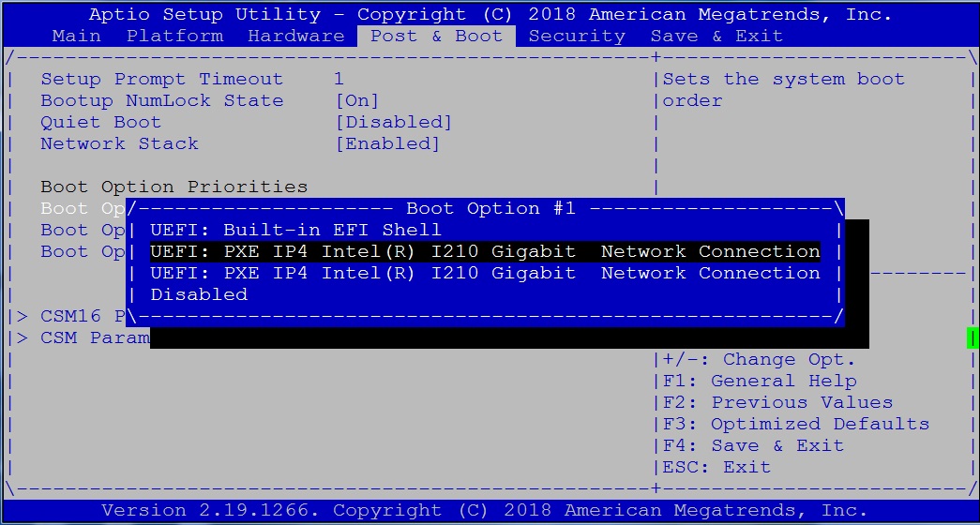Edit the Setup Prompt Timeout value 1
Screen dimensions: 980x525
pos(339,80)
